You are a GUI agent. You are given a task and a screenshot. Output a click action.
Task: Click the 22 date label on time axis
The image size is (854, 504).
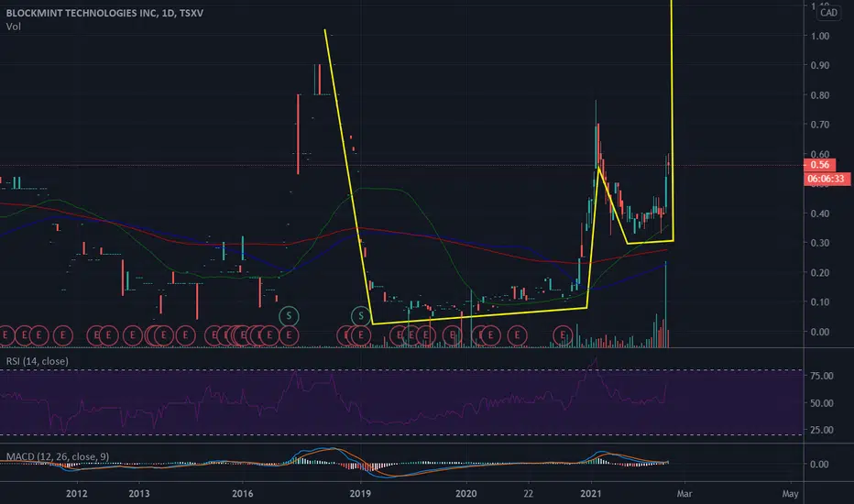coord(529,494)
